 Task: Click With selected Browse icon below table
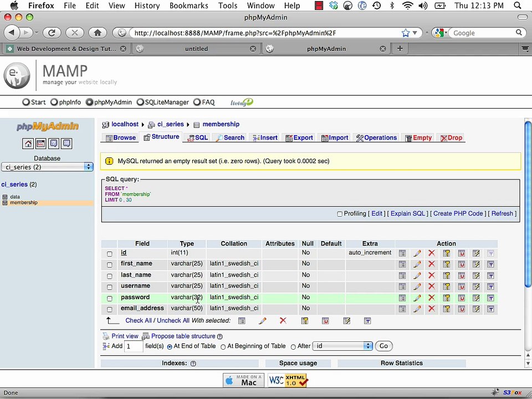coord(242,321)
